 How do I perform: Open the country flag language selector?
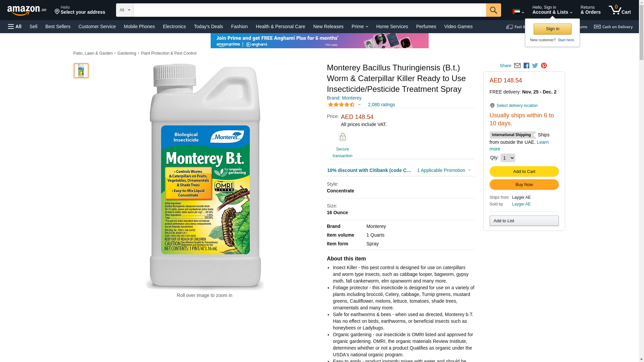(x=518, y=12)
